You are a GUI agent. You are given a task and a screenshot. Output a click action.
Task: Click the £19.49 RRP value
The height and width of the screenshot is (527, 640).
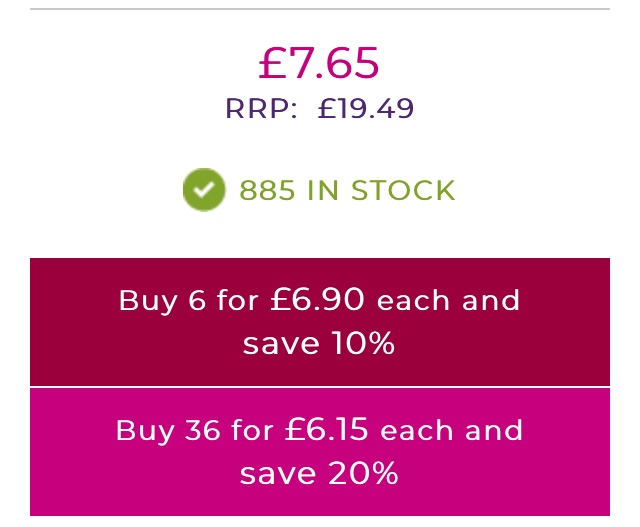(366, 108)
